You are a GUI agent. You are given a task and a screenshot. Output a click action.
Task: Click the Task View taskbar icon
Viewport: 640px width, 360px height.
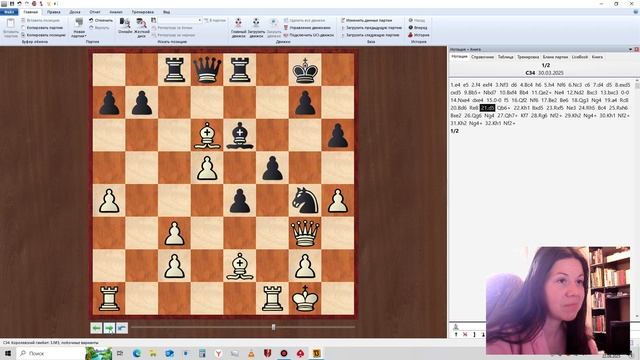pos(120,353)
